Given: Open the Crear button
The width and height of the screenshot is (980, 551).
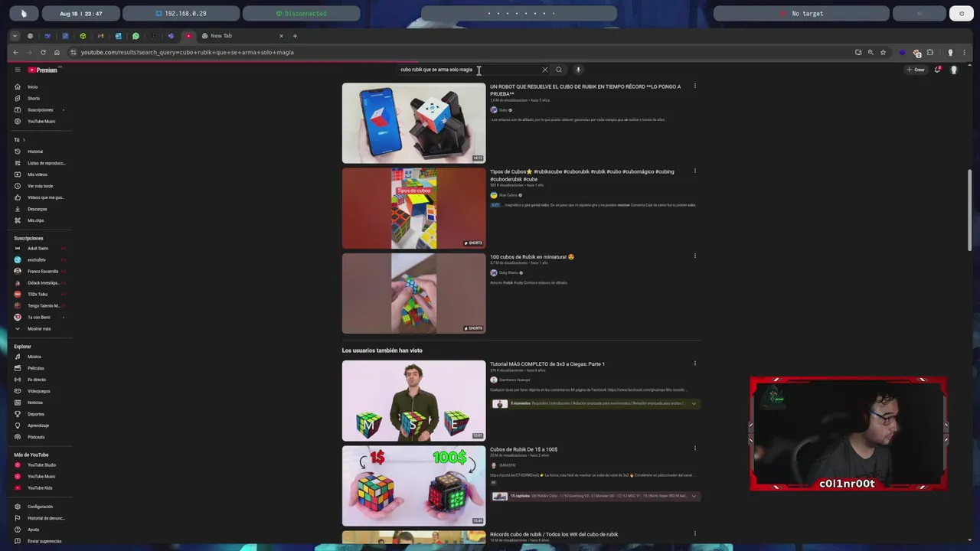Looking at the screenshot, I should 916,70.
